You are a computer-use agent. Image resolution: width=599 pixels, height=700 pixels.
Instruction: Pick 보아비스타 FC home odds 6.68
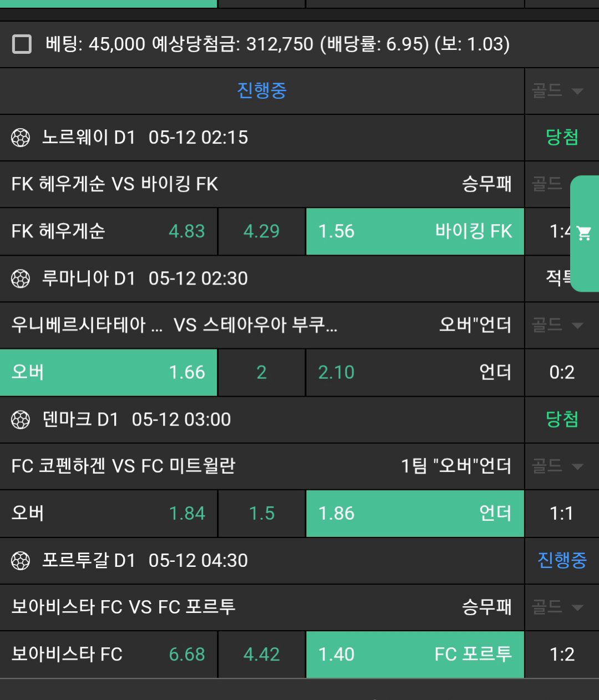pyautogui.click(x=108, y=655)
